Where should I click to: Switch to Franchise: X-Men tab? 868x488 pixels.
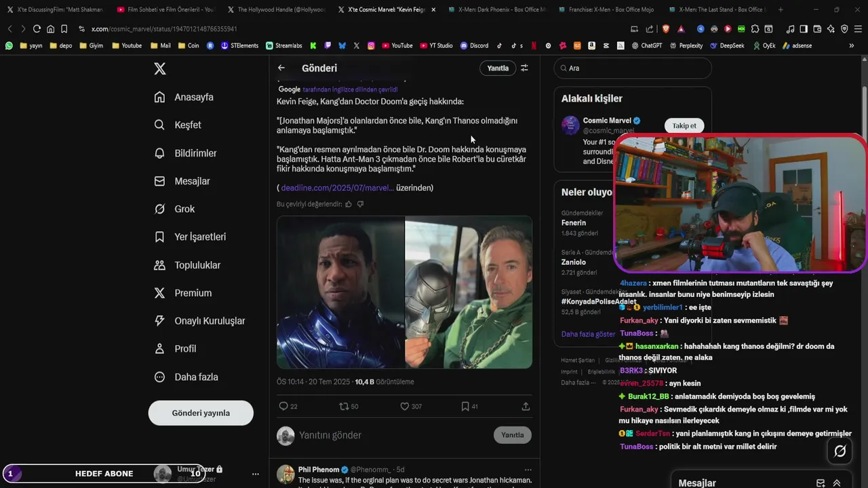pyautogui.click(x=606, y=9)
